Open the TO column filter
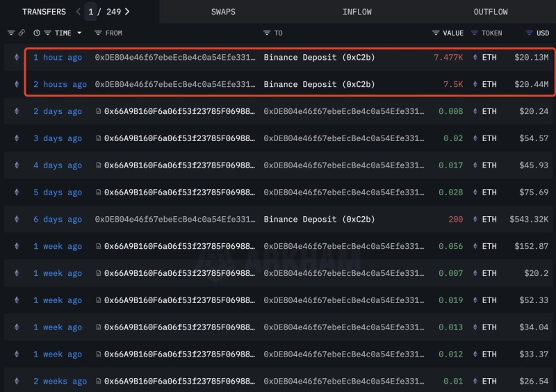The width and height of the screenshot is (556, 392). (267, 33)
